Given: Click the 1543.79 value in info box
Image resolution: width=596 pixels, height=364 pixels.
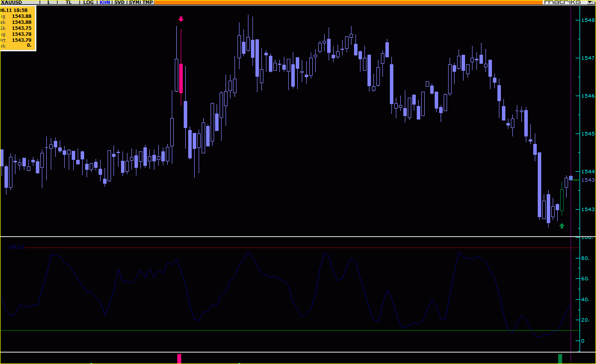Looking at the screenshot, I should (22, 40).
